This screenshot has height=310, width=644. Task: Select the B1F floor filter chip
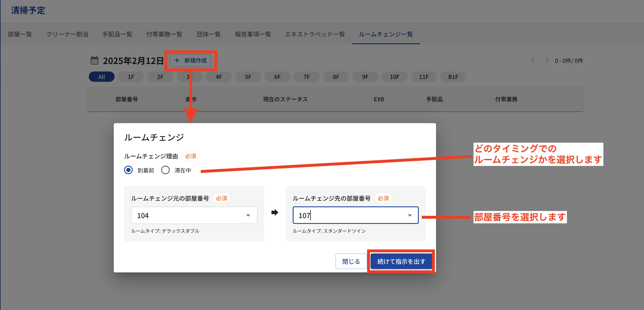(453, 77)
